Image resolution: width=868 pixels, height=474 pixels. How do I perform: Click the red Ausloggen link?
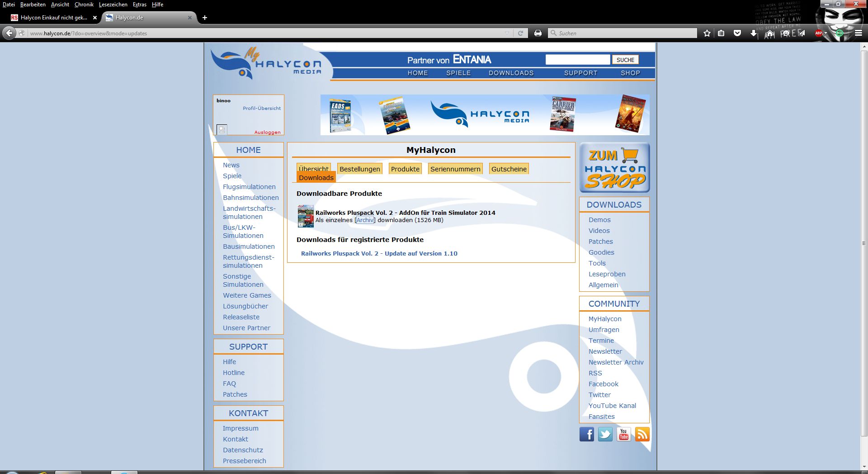click(267, 133)
